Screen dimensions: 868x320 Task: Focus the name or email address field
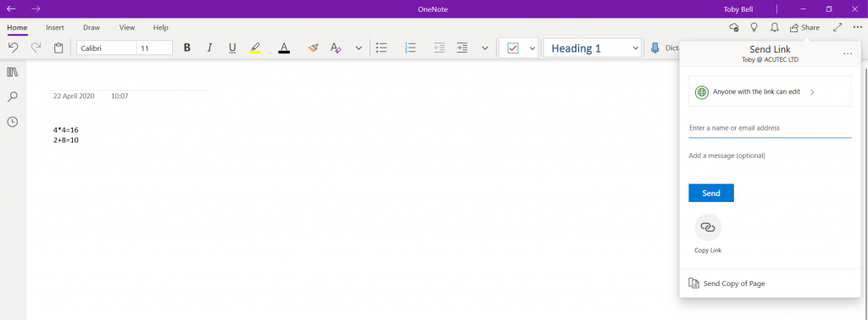770,128
